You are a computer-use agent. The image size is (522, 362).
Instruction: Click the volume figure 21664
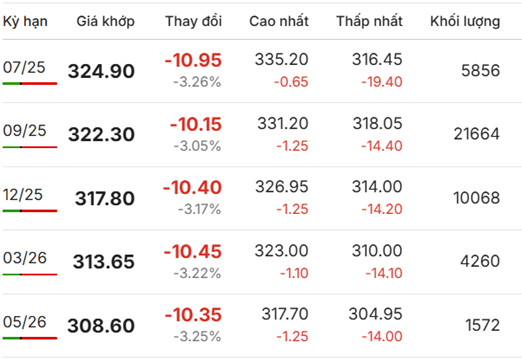pos(477,134)
